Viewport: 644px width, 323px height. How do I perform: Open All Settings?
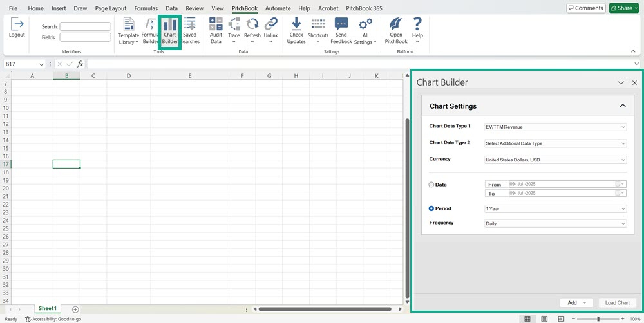[365, 31]
